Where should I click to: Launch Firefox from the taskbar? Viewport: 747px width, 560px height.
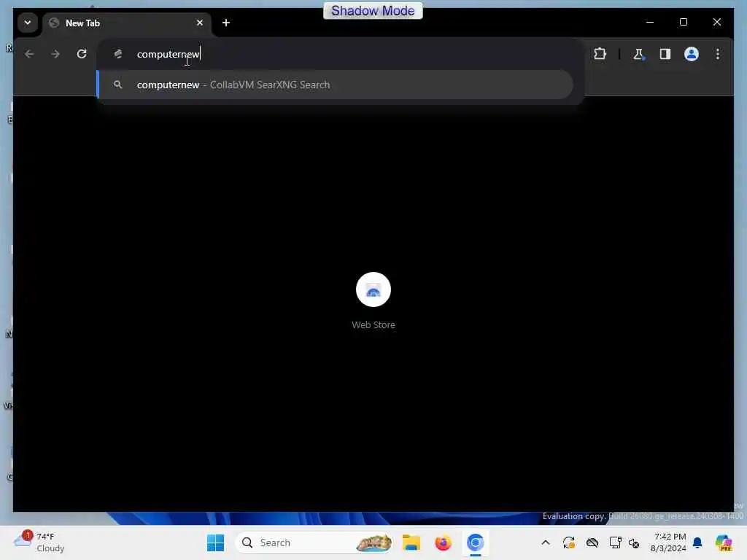coord(443,542)
